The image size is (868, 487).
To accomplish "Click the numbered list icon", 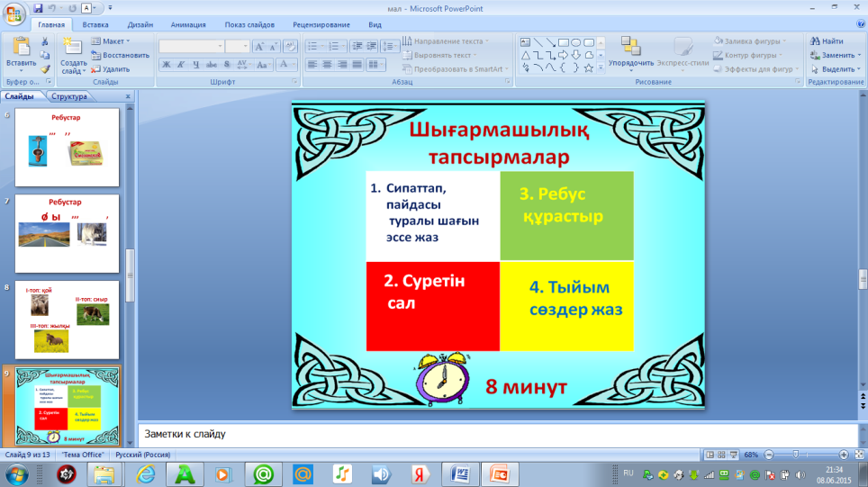I will [x=336, y=47].
